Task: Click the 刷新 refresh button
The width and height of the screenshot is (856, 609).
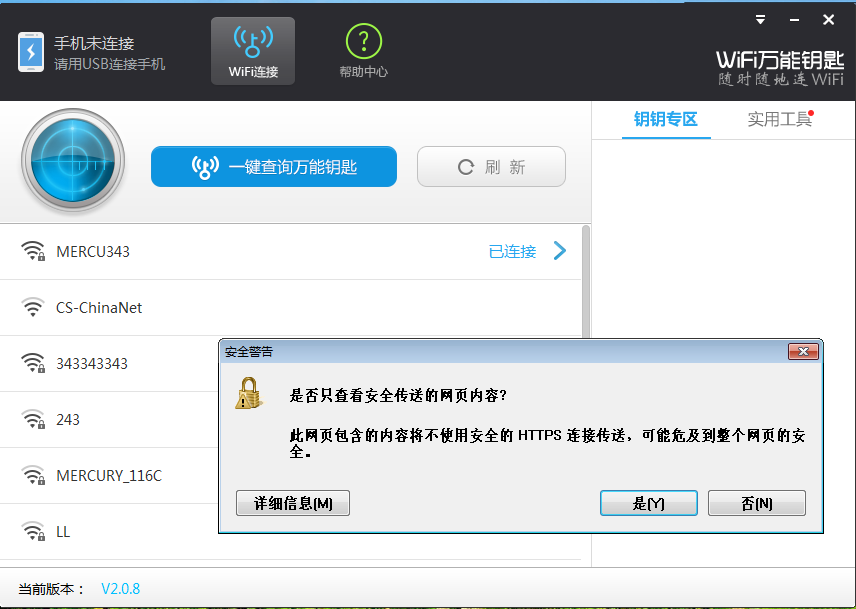Action: tap(491, 166)
